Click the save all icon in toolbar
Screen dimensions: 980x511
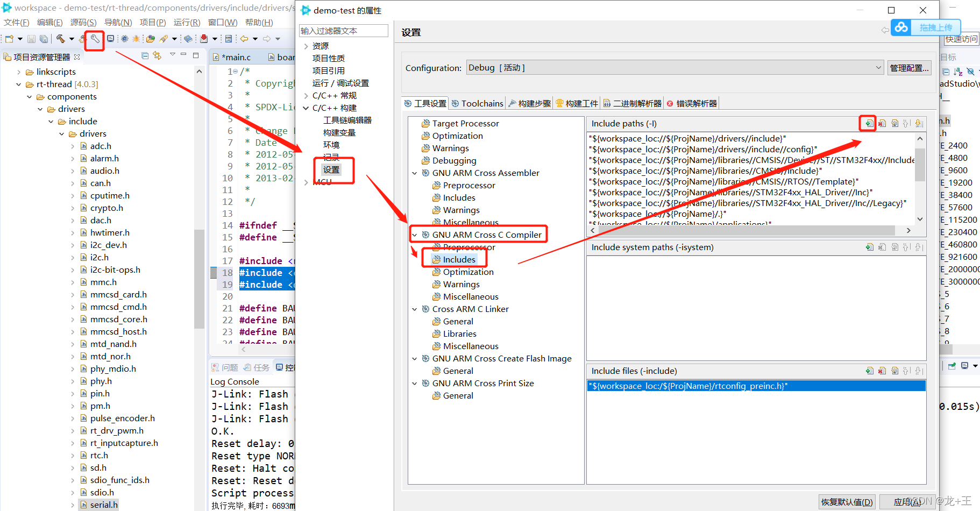44,39
